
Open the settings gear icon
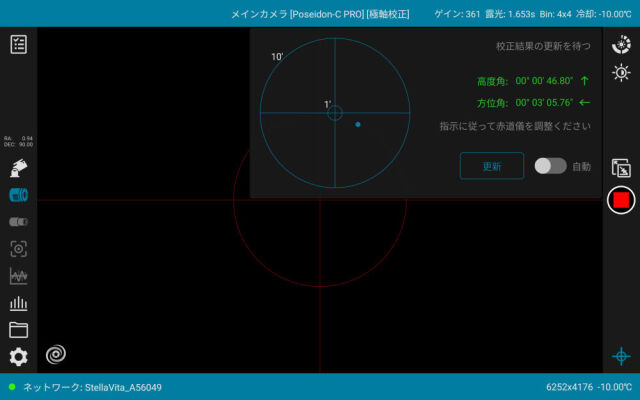coord(18,357)
